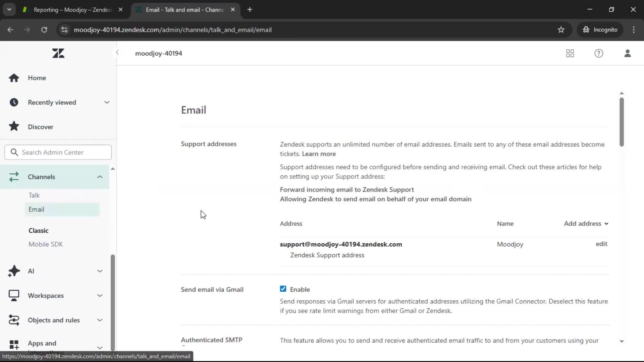Expand the AI section

(100, 271)
